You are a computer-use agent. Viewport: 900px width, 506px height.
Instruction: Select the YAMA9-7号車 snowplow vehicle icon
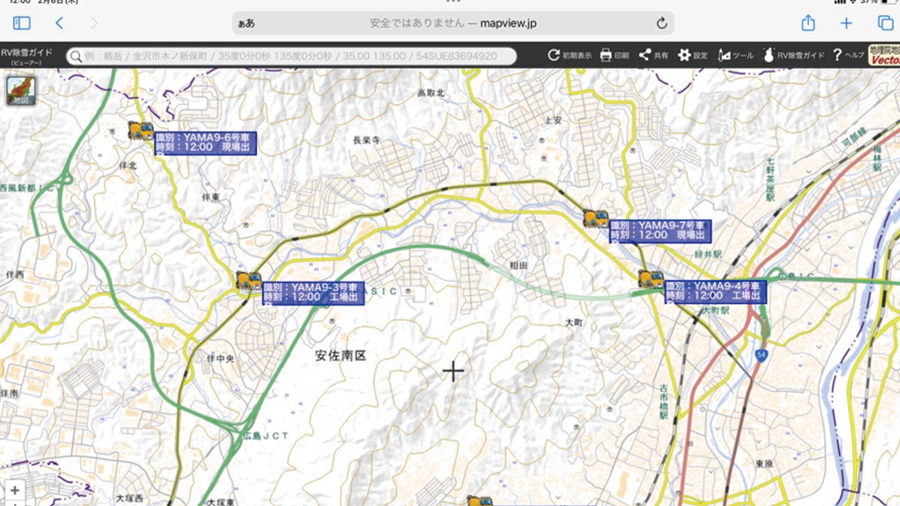596,218
